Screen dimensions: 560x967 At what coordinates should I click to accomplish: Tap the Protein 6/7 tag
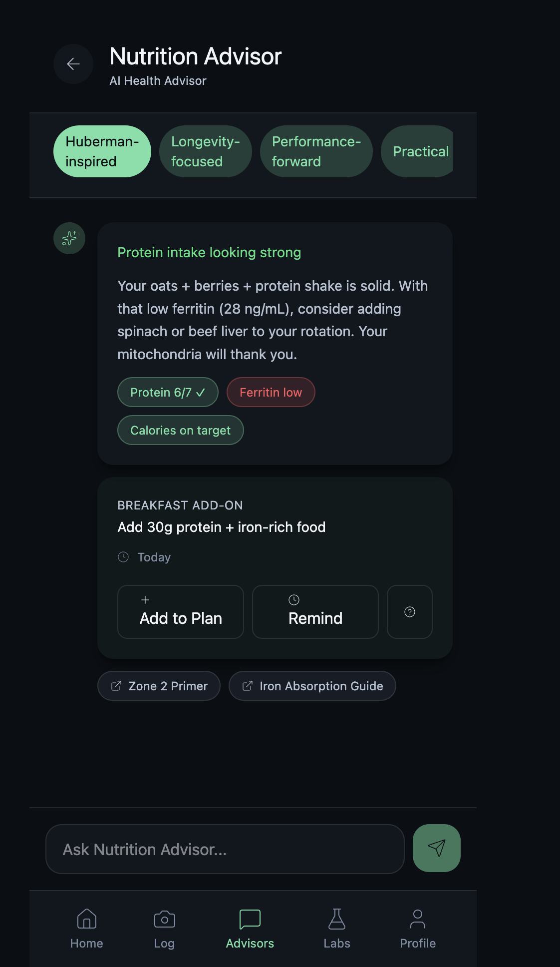point(168,392)
